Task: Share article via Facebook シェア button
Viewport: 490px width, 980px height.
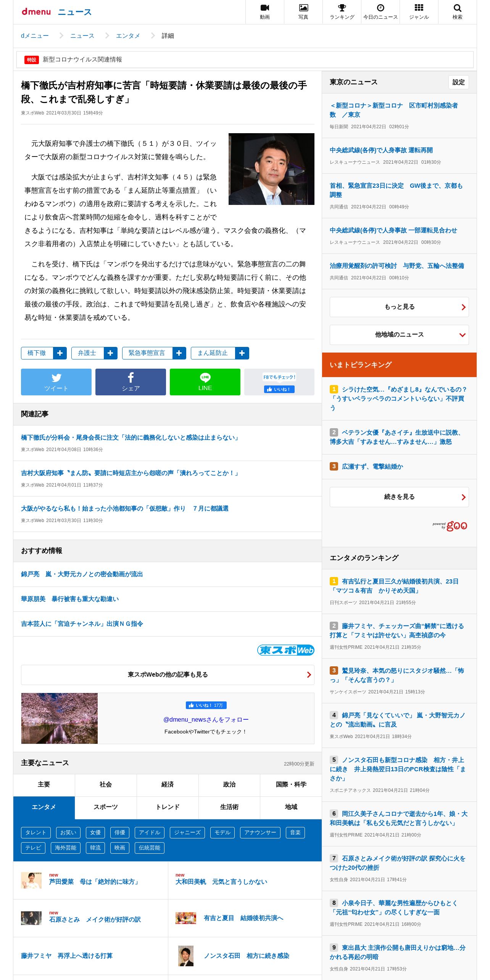Action: 131,382
